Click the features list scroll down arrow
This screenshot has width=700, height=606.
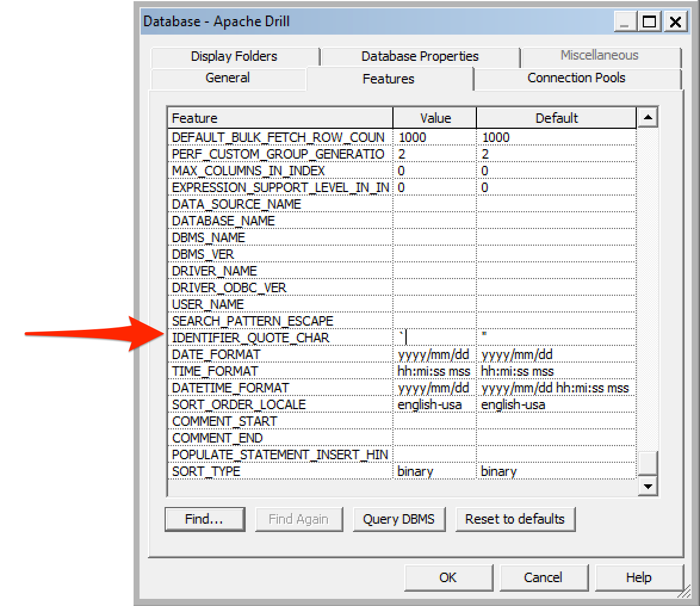pos(648,486)
